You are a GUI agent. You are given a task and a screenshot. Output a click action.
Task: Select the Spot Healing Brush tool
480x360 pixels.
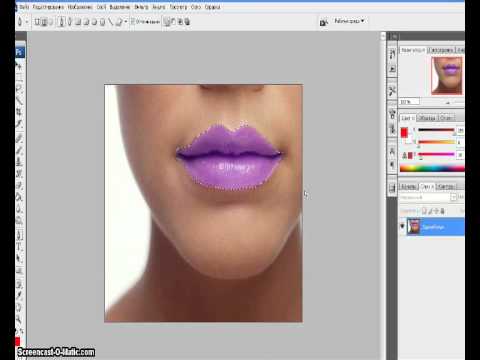(19, 138)
